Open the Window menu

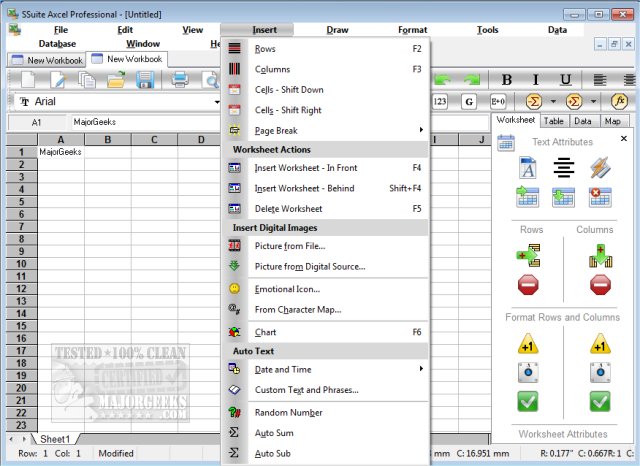click(143, 44)
